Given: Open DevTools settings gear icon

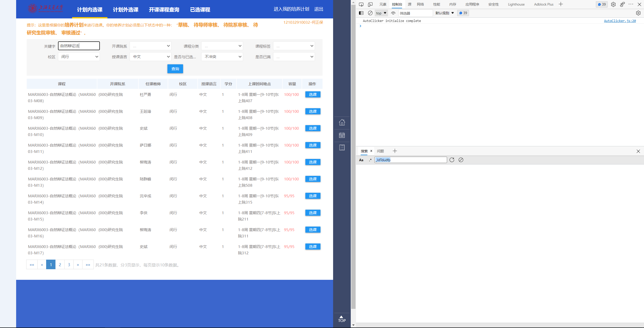Looking at the screenshot, I should coord(613,5).
